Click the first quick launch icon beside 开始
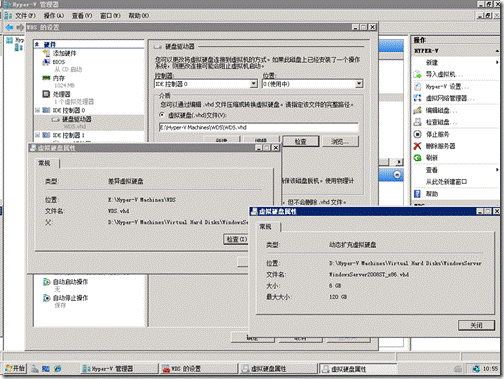The width and height of the screenshot is (504, 379). pos(35,368)
